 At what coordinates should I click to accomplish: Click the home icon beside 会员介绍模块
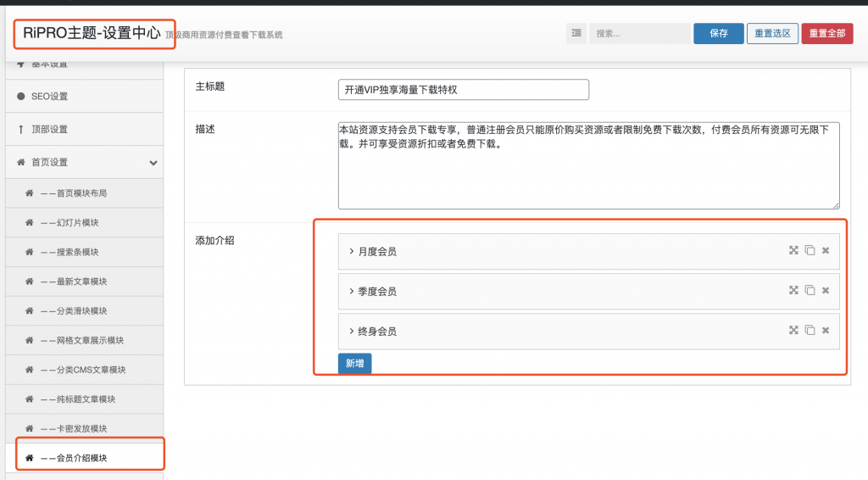pyautogui.click(x=30, y=458)
